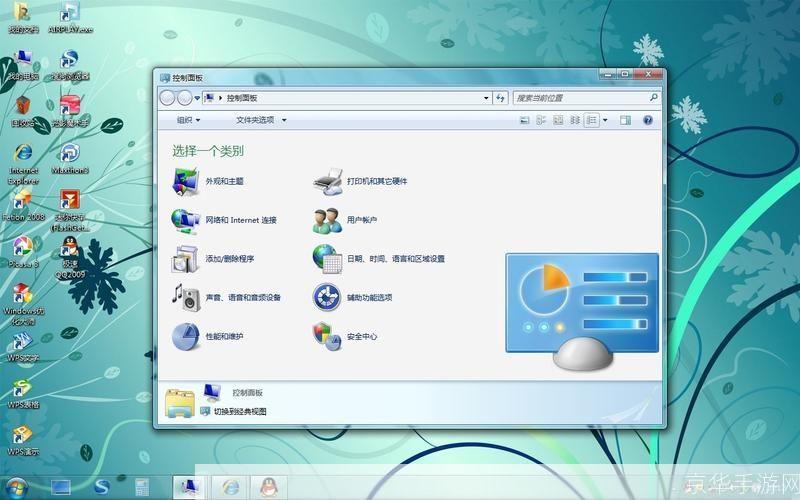
Task: Open the Windows Start orb
Action: point(17,488)
